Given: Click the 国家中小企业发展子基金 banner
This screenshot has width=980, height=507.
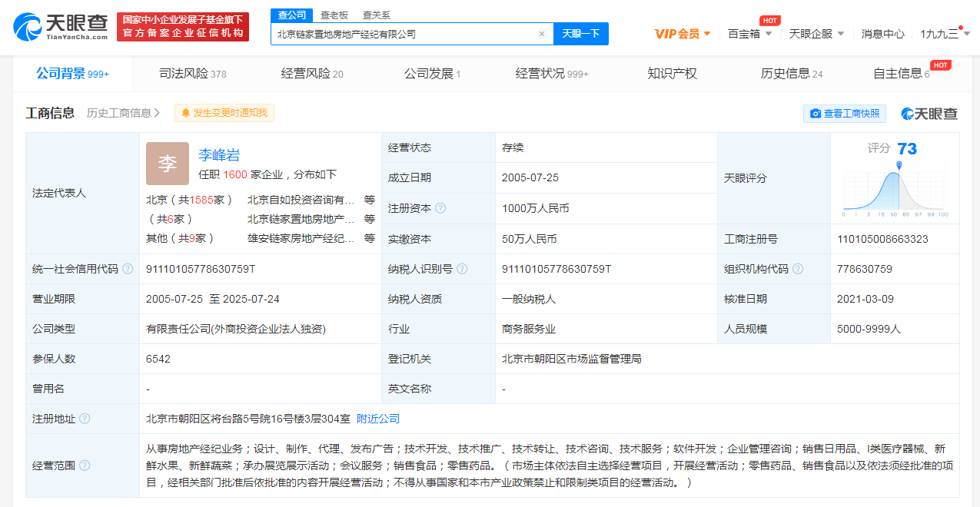Looking at the screenshot, I should pos(183,26).
